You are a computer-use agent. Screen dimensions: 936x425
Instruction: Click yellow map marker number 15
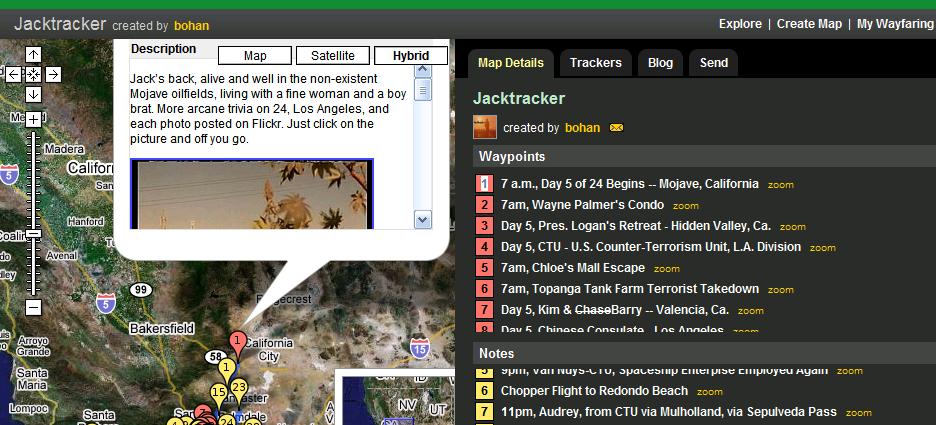[218, 394]
